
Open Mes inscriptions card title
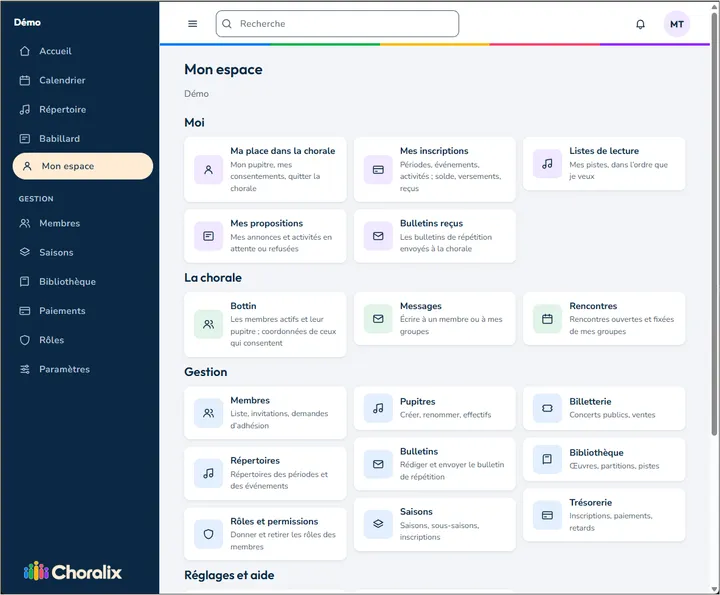point(434,151)
